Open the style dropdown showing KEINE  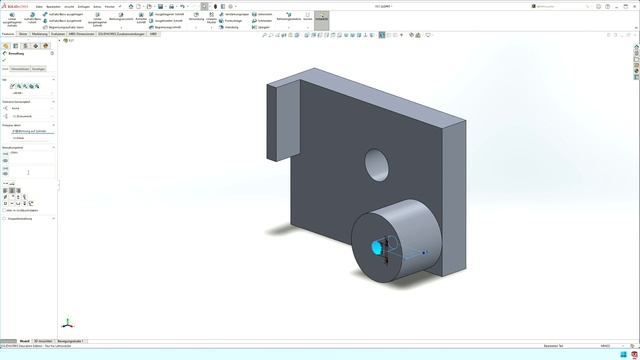coord(32,93)
